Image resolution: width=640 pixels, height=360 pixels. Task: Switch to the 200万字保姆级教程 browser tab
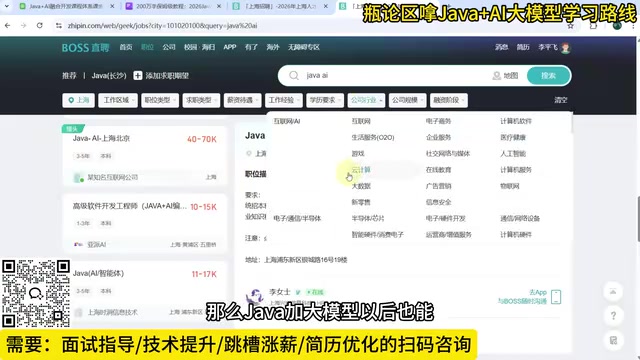[x=173, y=7]
